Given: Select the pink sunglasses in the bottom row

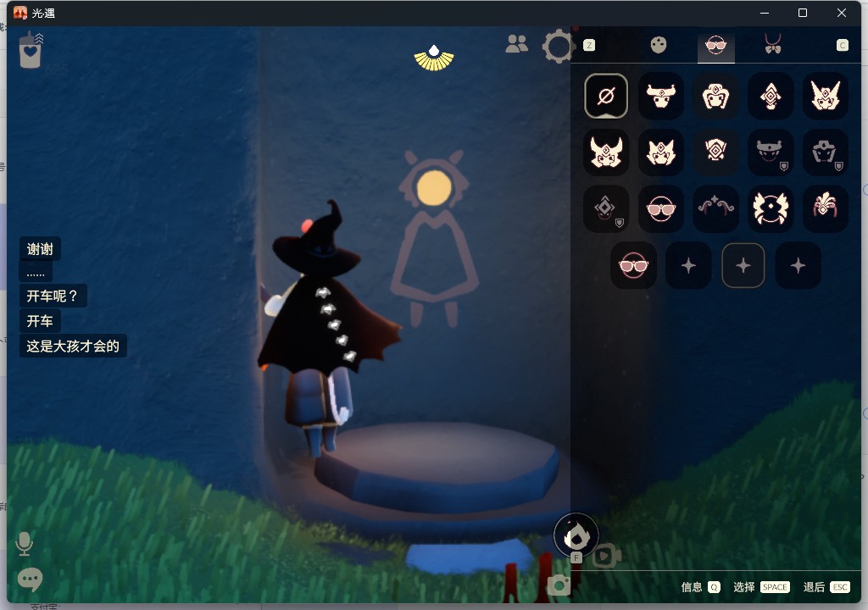Looking at the screenshot, I should point(633,266).
